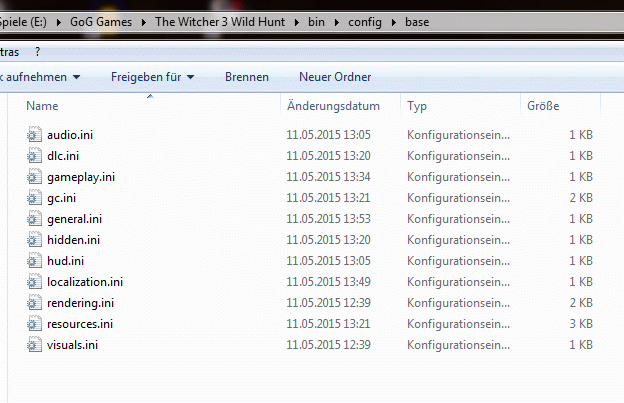Click 2 KB size of rendering.ini
This screenshot has height=403, width=624.
581,303
